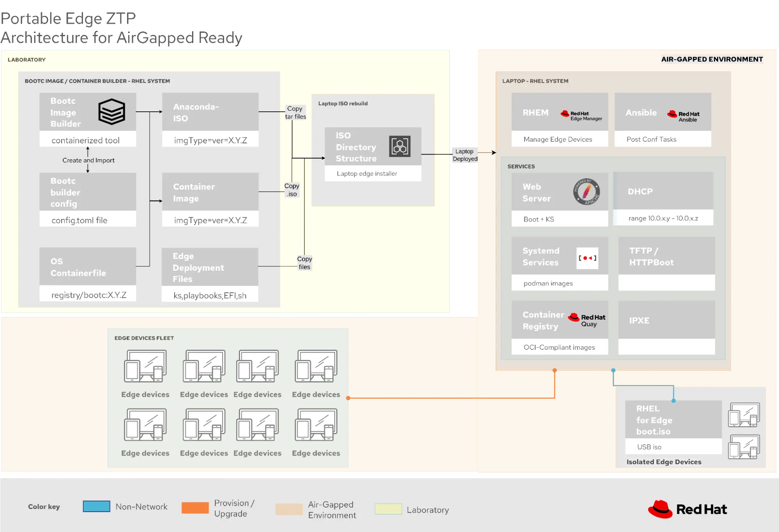Click the upper device icon beside RHEL for Edge boot.iso
The image size is (779, 532).
pos(744,415)
